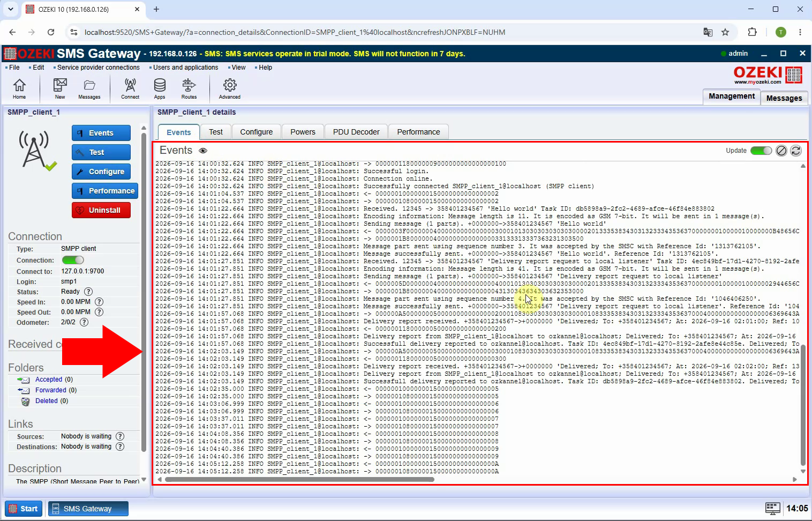Open a new browser tab

tap(156, 9)
